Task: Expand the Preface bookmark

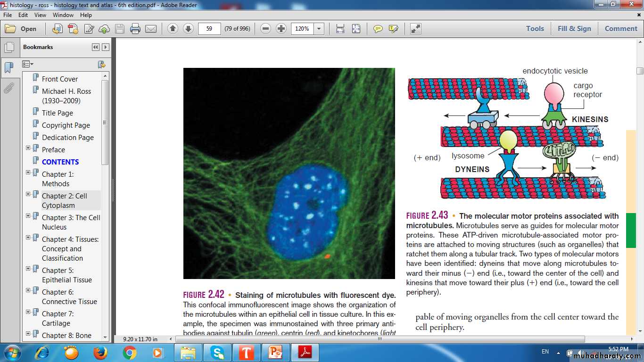Action: pyautogui.click(x=28, y=148)
